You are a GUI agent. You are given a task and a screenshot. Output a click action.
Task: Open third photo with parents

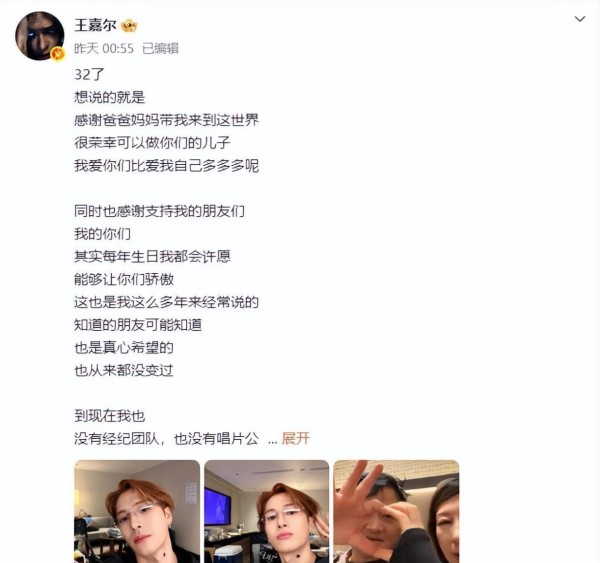click(396, 511)
